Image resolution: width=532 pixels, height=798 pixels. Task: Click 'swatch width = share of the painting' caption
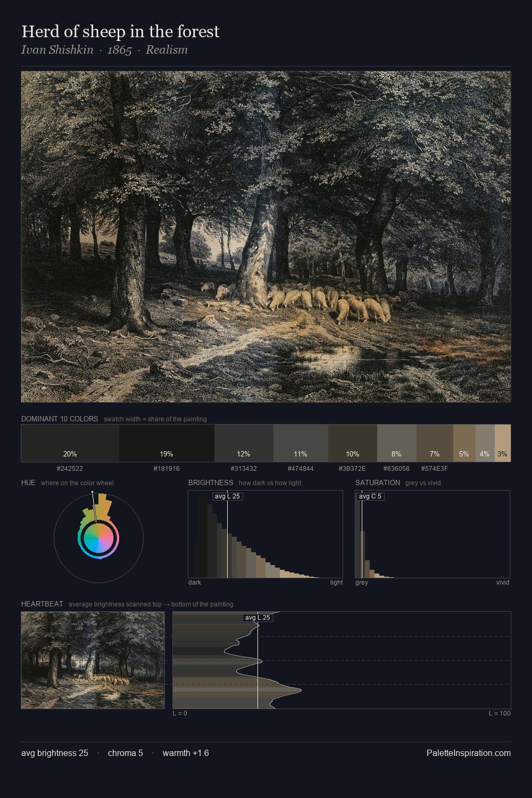click(155, 419)
